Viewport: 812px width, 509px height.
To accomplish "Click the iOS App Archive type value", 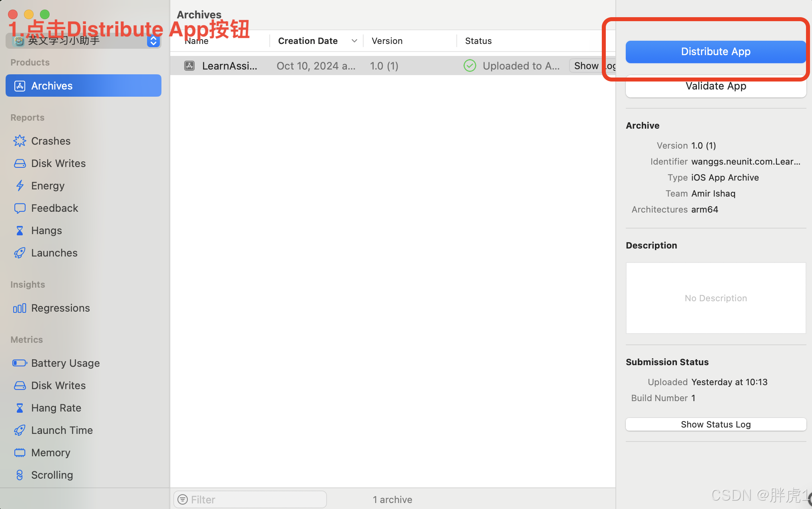I will [725, 177].
